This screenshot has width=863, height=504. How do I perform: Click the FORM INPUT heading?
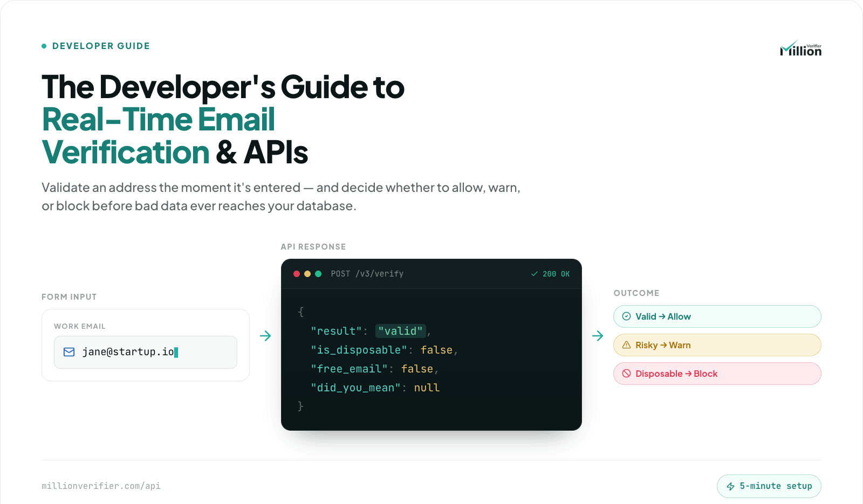pyautogui.click(x=69, y=297)
